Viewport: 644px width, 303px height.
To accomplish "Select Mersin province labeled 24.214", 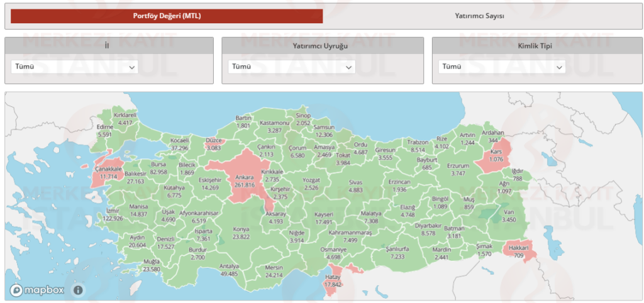I will pos(274,271).
